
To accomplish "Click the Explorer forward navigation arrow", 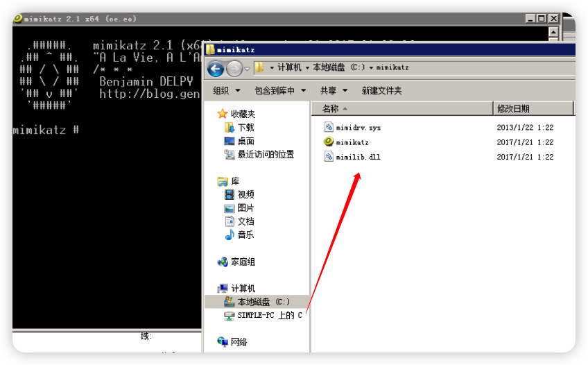I will point(234,69).
